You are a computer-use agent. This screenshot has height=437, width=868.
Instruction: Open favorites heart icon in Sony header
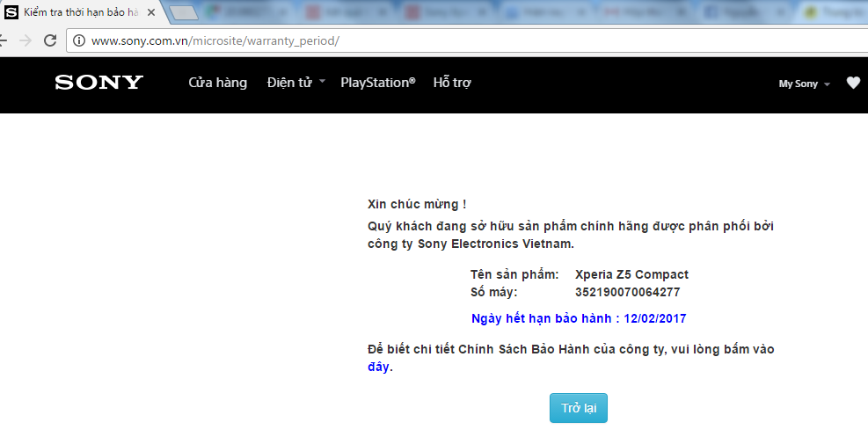tap(853, 83)
